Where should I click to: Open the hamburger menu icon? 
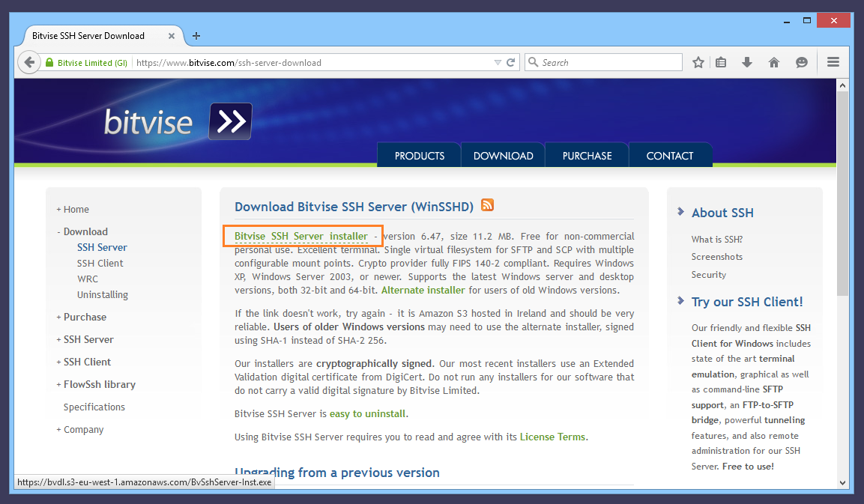pyautogui.click(x=833, y=62)
